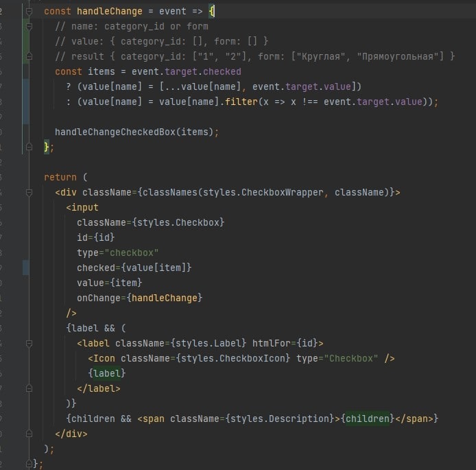Click the "<input" tag
Screen dimensions: 476x470
[x=82, y=208]
